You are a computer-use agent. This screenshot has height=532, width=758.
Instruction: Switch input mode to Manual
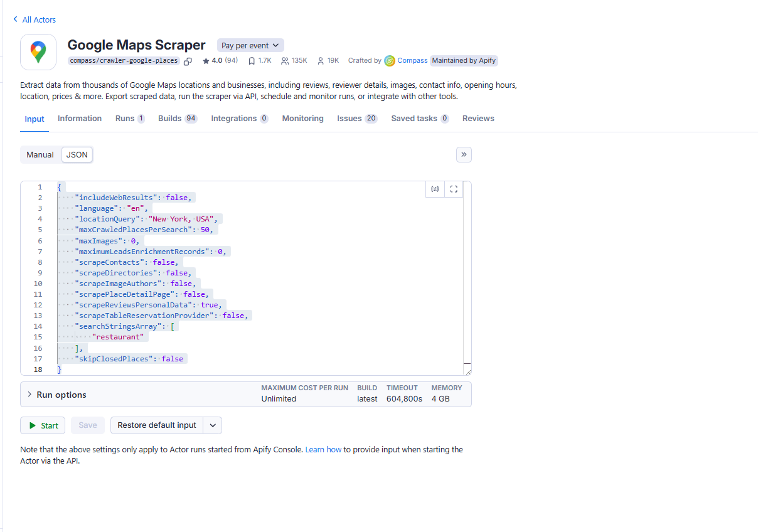point(40,155)
